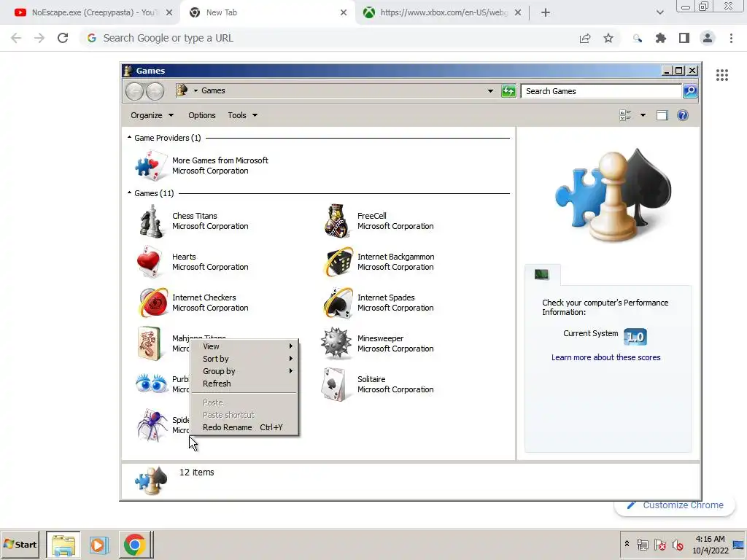Switch to the NoEscape.exe YouTube tab
This screenshot has width=747, height=560.
(x=90, y=13)
